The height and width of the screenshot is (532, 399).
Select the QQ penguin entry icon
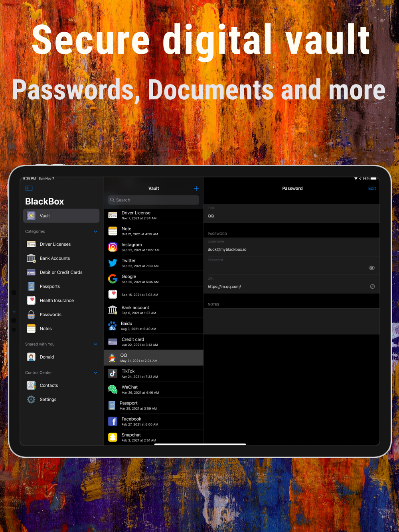(x=113, y=358)
